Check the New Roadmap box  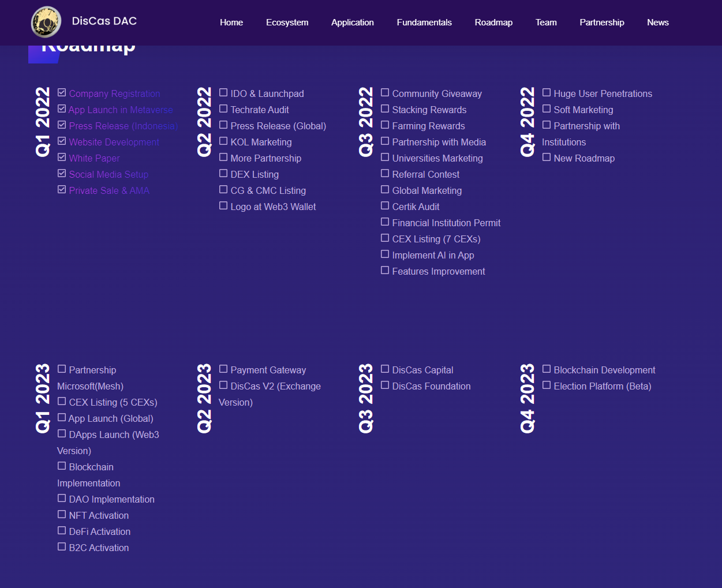click(x=547, y=157)
